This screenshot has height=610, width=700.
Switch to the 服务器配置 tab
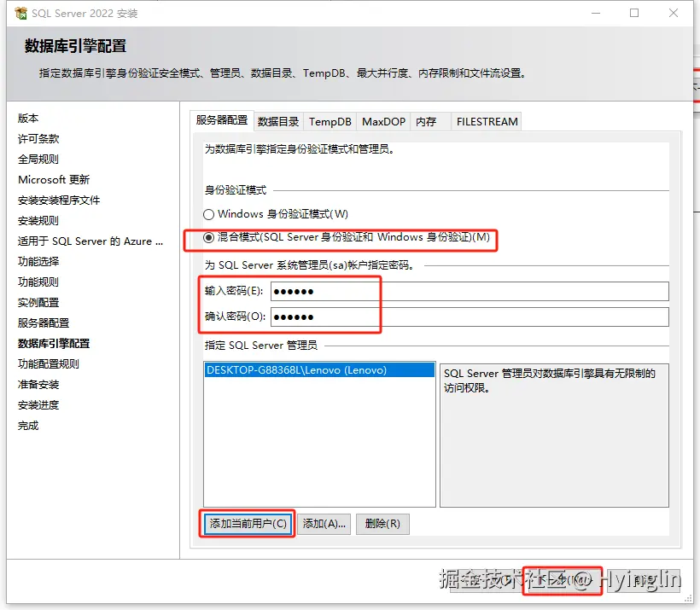click(x=222, y=120)
